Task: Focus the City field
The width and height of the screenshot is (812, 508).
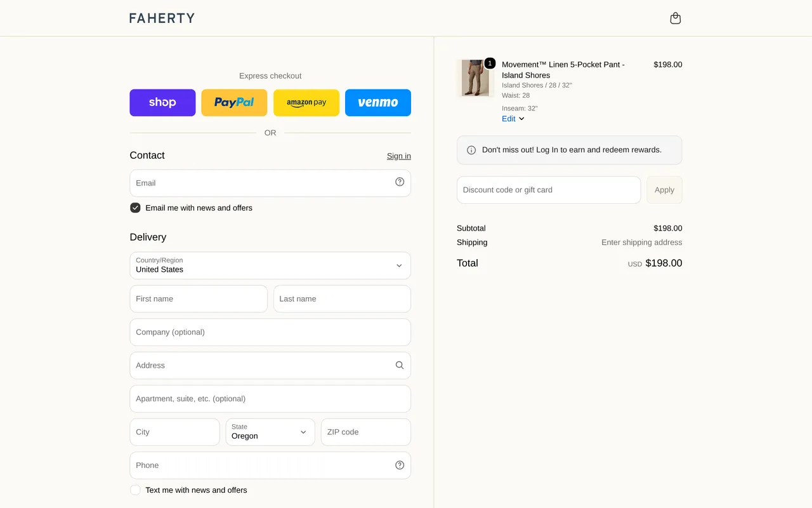Action: click(174, 432)
